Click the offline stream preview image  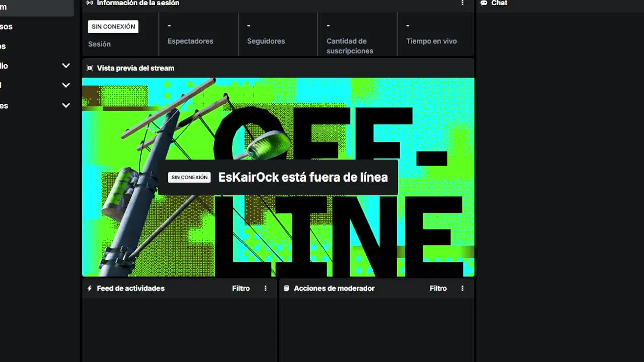[x=278, y=177]
